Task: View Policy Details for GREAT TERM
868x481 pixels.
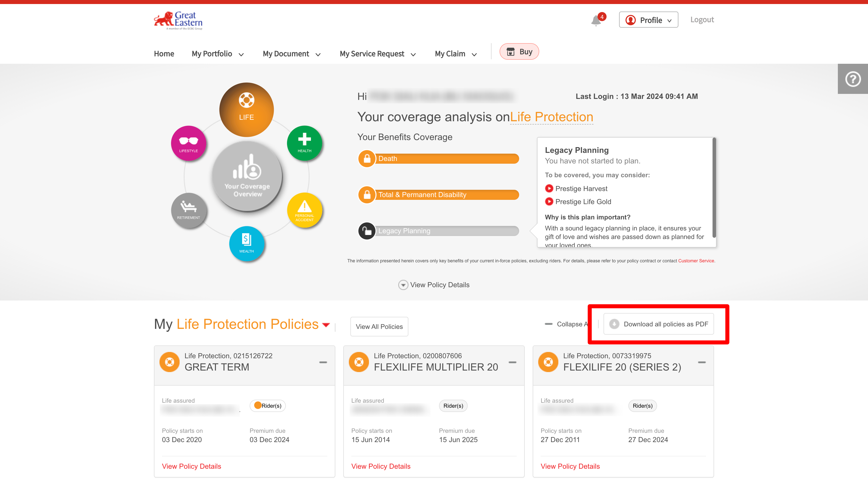Action: [x=191, y=466]
